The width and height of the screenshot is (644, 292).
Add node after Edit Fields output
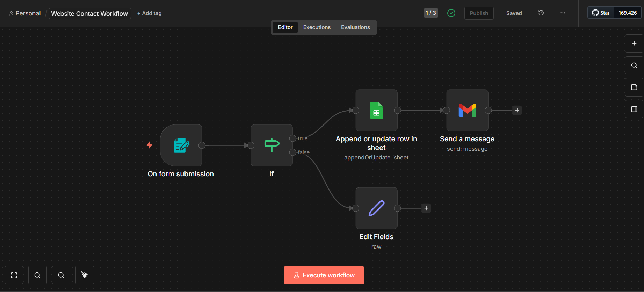pos(426,208)
